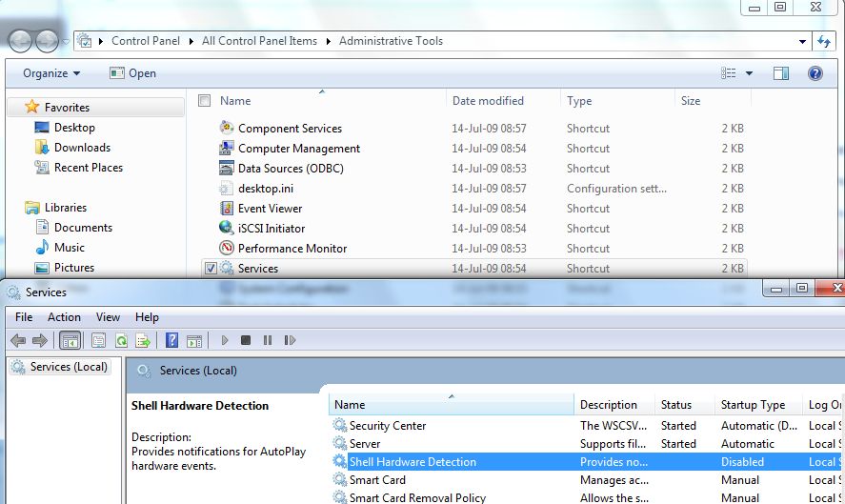
Task: Refresh the Explorer address bar
Action: tap(824, 41)
